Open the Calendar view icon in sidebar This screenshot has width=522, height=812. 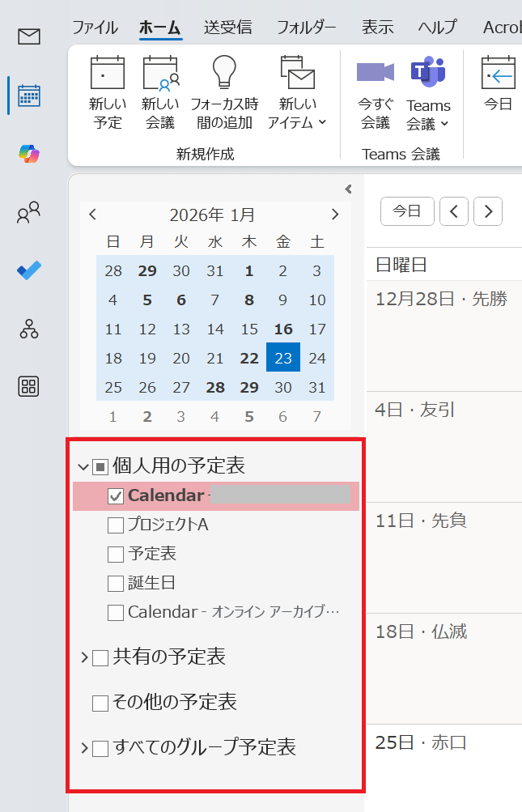coord(29,96)
